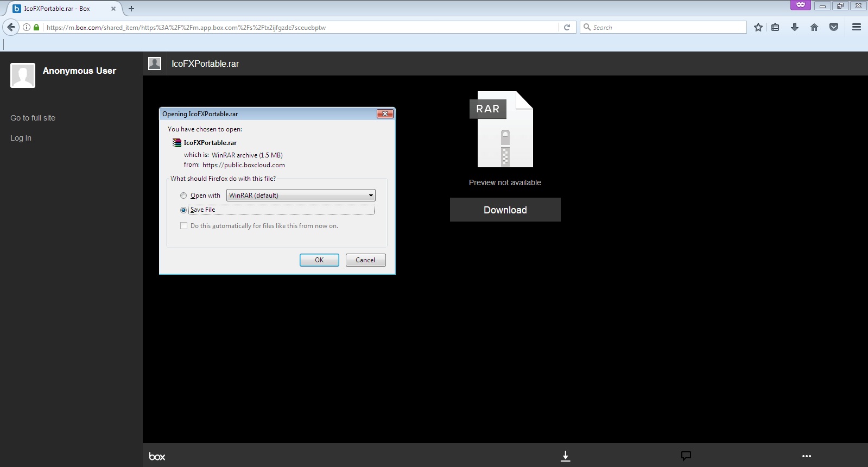Open the Firefox hamburger menu
This screenshot has width=868, height=467.
[x=857, y=27]
